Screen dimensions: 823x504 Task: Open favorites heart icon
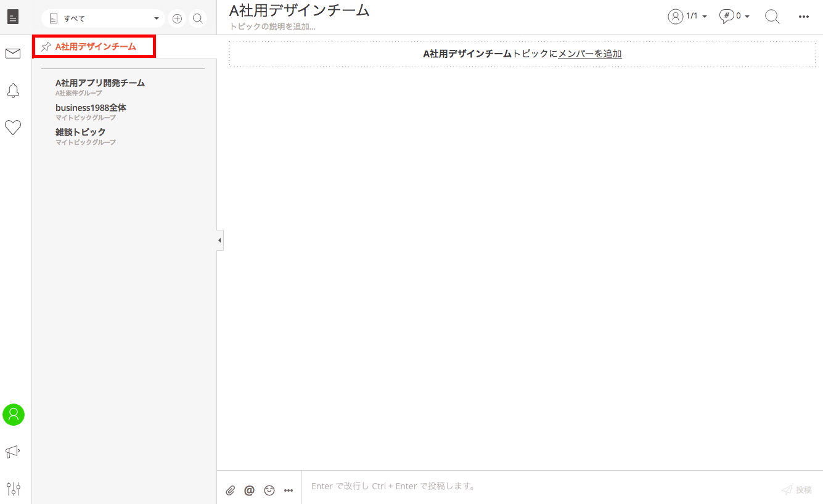click(x=13, y=128)
